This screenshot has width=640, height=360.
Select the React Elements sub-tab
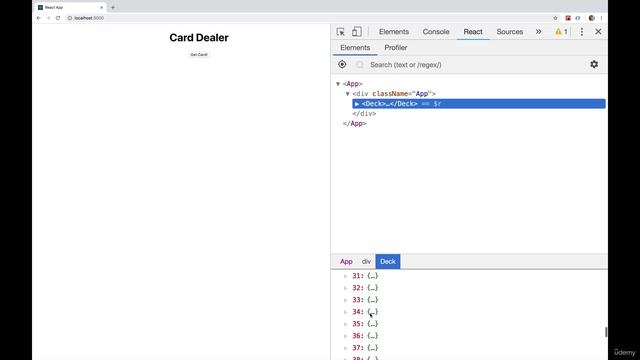[x=355, y=48]
